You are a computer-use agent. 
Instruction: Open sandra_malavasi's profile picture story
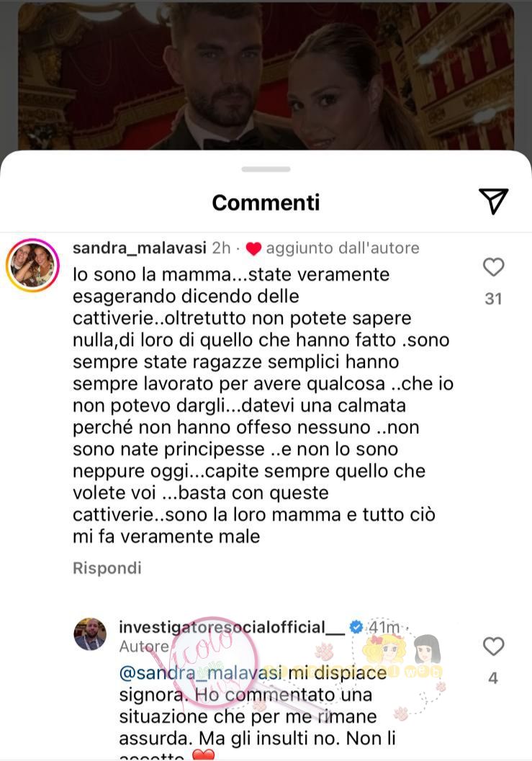[32, 266]
